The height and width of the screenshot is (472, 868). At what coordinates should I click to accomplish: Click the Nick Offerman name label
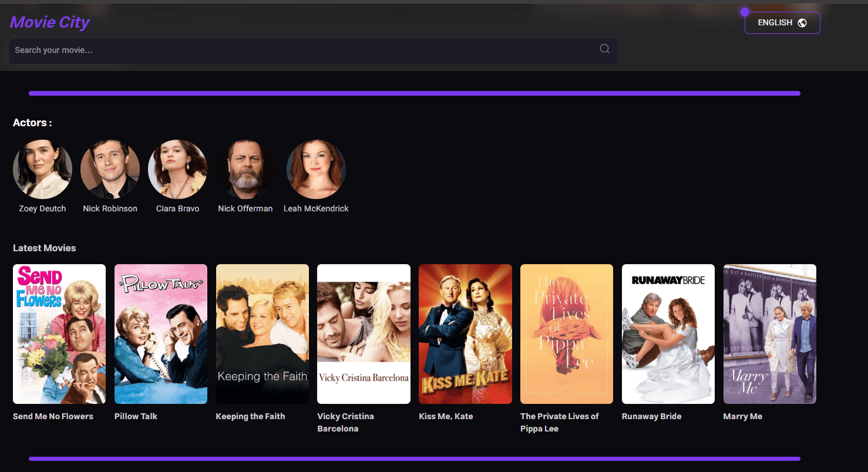(245, 208)
